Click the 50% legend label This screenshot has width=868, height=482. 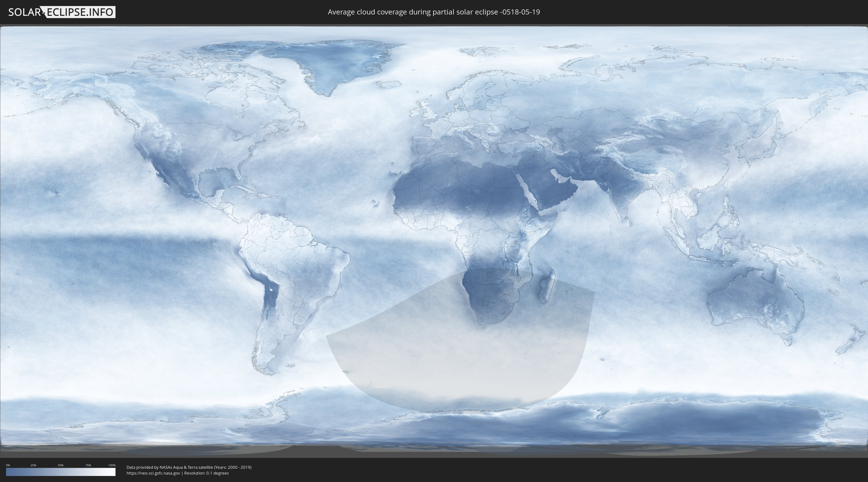(61, 465)
